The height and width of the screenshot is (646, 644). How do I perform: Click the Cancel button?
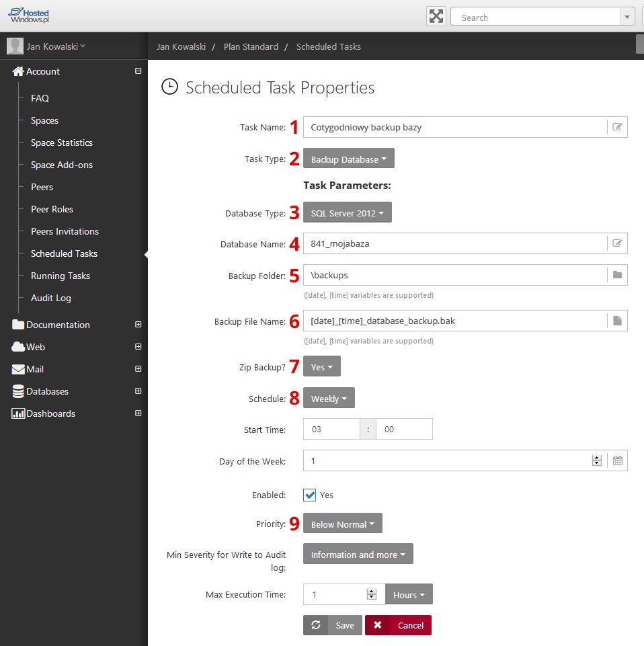pyautogui.click(x=398, y=625)
